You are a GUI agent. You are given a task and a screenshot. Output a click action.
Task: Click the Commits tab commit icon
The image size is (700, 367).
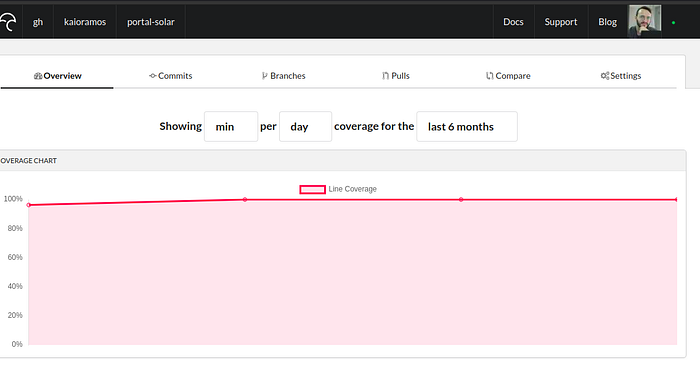pyautogui.click(x=153, y=76)
